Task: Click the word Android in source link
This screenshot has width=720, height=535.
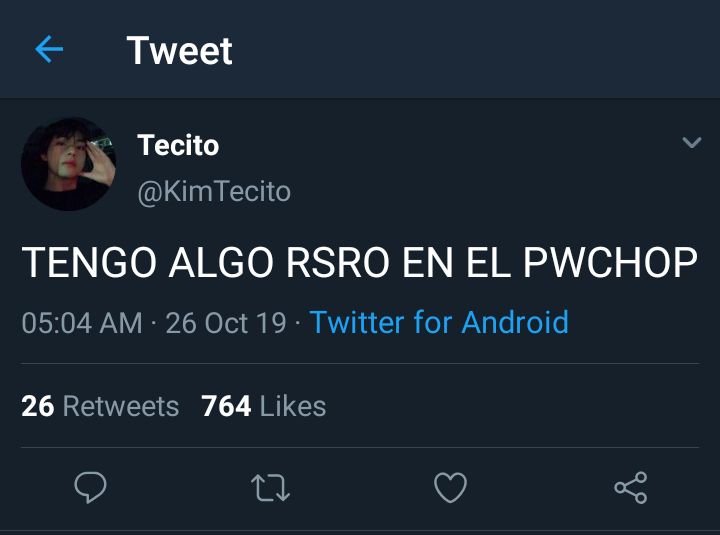Action: pyautogui.click(x=515, y=322)
